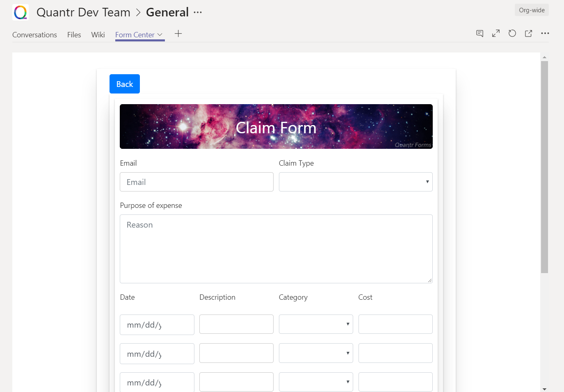Click the second row Date field
Image resolution: width=564 pixels, height=392 pixels.
[x=157, y=354]
